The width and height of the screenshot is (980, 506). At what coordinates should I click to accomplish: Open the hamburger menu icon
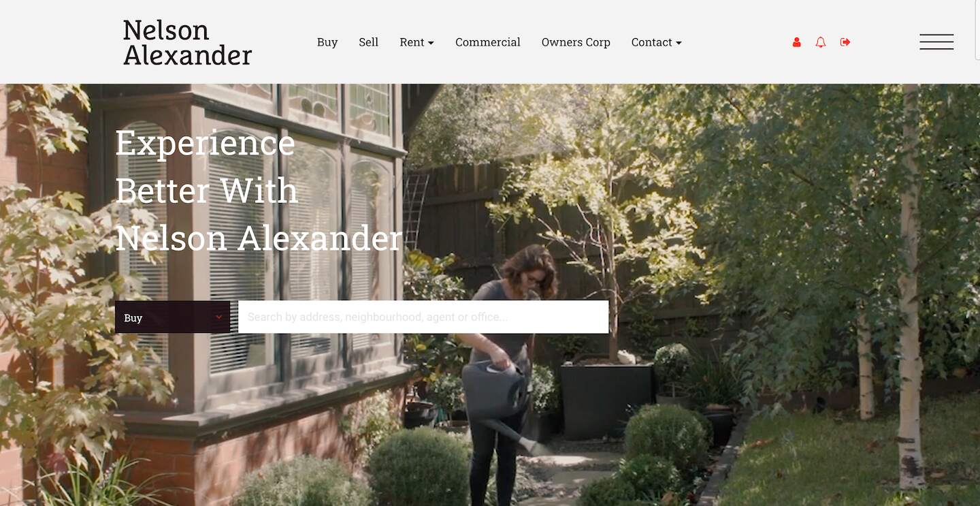(936, 42)
